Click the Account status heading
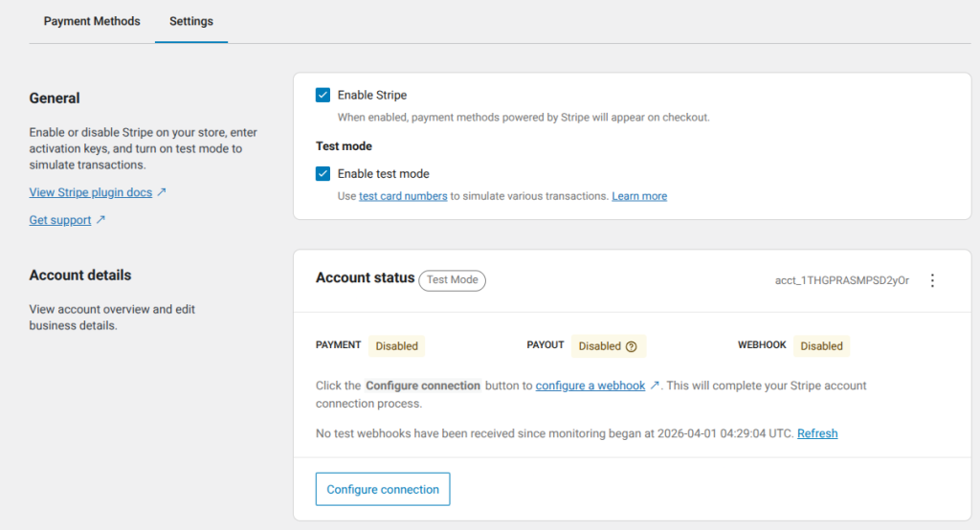Image resolution: width=980 pixels, height=530 pixels. pos(365,277)
